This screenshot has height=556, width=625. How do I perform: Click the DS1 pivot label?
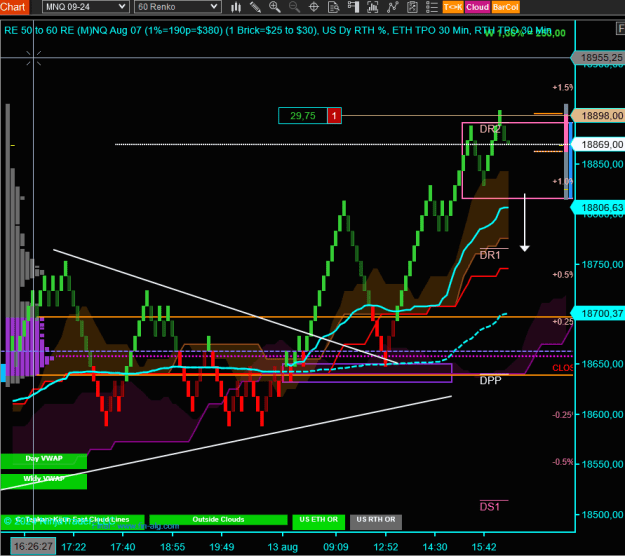point(489,507)
